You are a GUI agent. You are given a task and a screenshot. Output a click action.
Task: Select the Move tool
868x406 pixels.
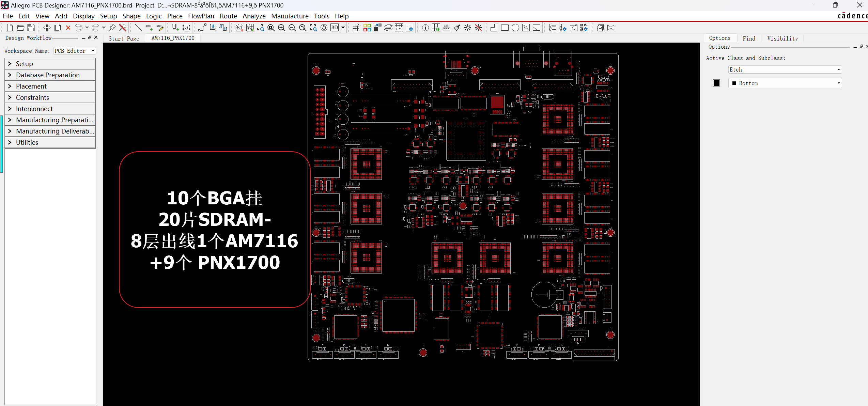[47, 28]
